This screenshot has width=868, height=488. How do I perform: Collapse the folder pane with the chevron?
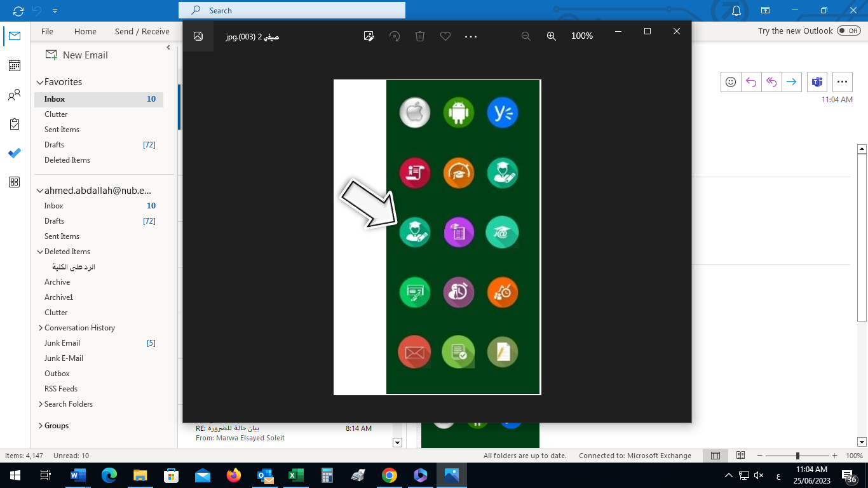click(168, 48)
